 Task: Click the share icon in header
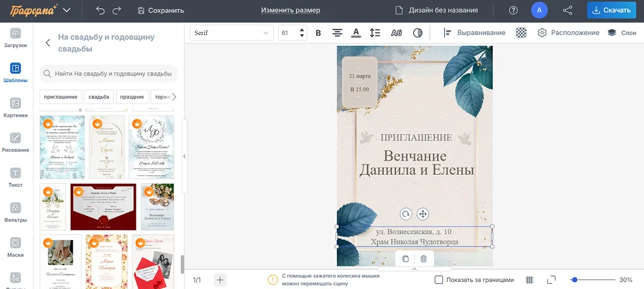pos(567,10)
